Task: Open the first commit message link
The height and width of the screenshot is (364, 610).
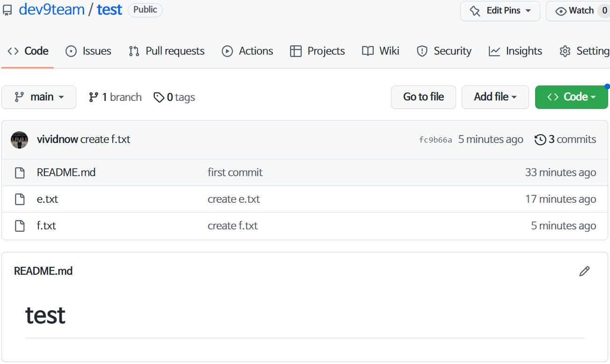Action: click(x=235, y=172)
